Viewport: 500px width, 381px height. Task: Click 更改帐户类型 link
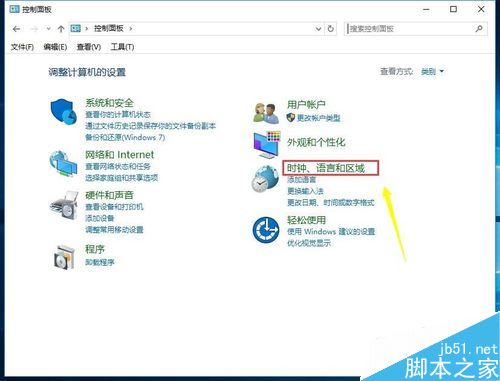click(x=318, y=118)
